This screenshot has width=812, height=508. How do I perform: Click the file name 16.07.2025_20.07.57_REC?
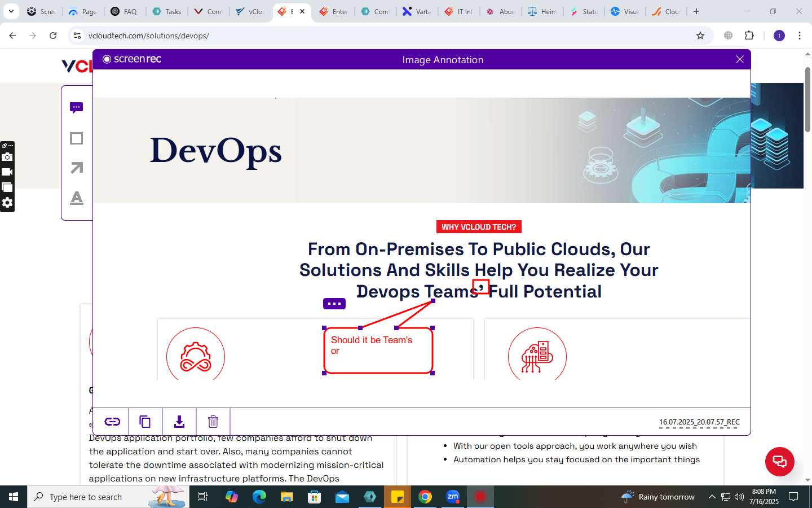[699, 422]
